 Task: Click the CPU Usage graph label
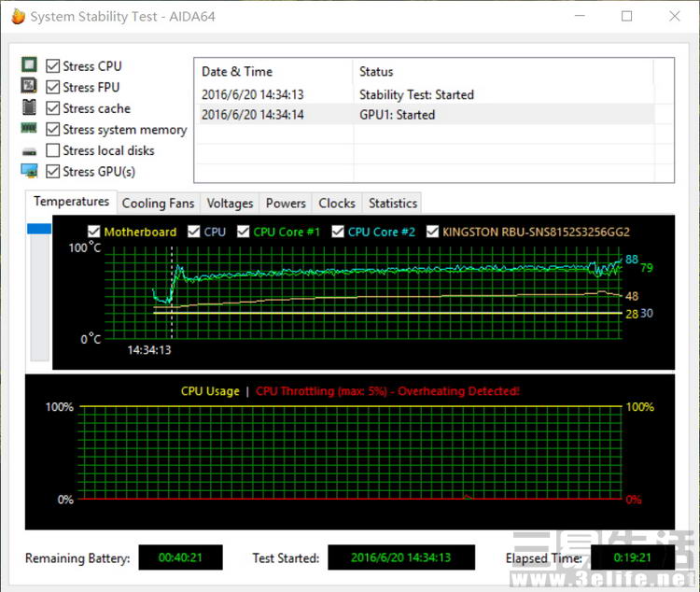pyautogui.click(x=210, y=391)
